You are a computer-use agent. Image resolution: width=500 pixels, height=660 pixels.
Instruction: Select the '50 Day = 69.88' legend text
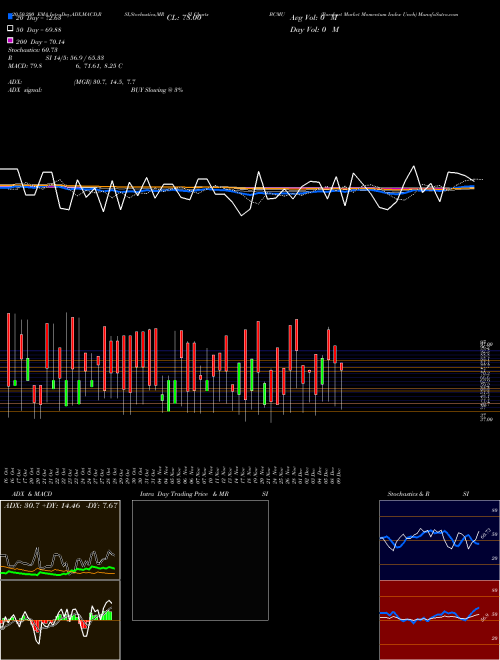coord(39,29)
